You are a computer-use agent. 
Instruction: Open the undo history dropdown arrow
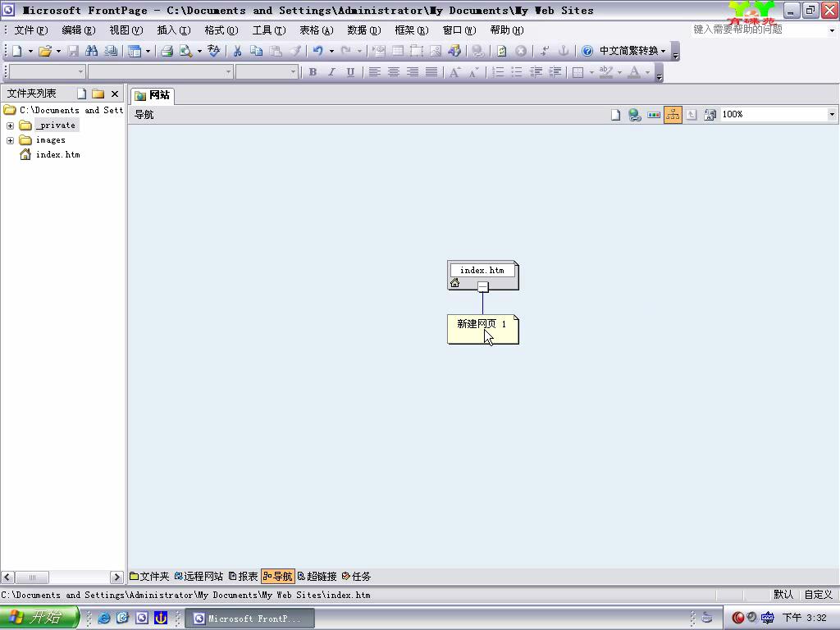point(331,52)
